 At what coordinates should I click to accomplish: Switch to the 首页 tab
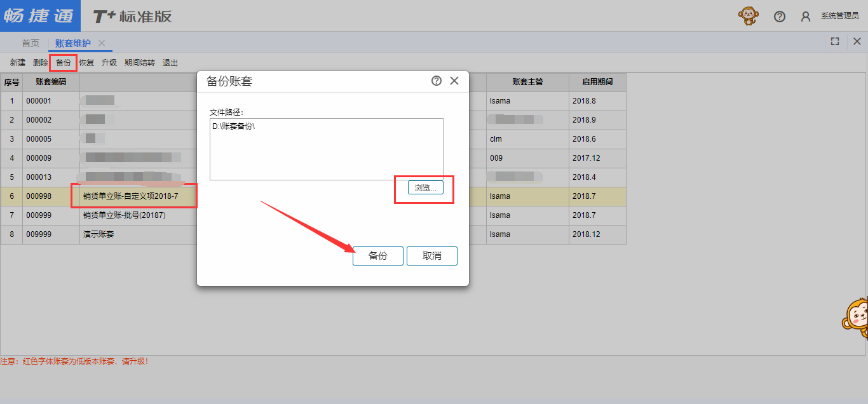(31, 43)
